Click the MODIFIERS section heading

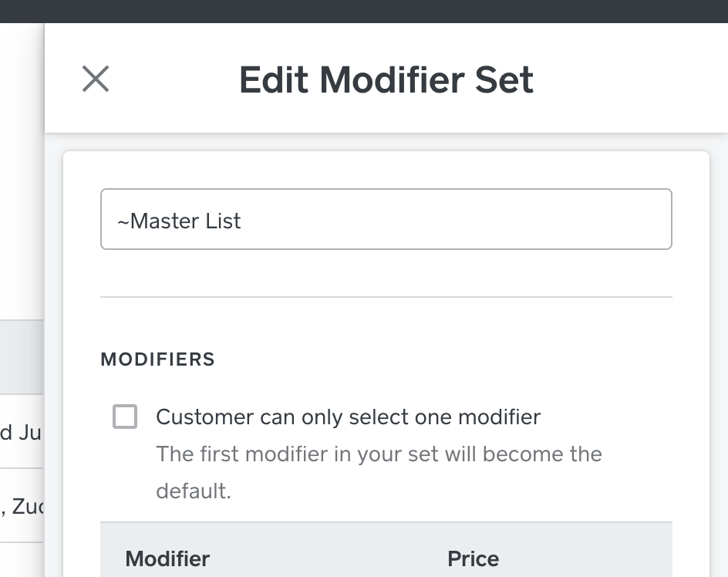pos(157,359)
